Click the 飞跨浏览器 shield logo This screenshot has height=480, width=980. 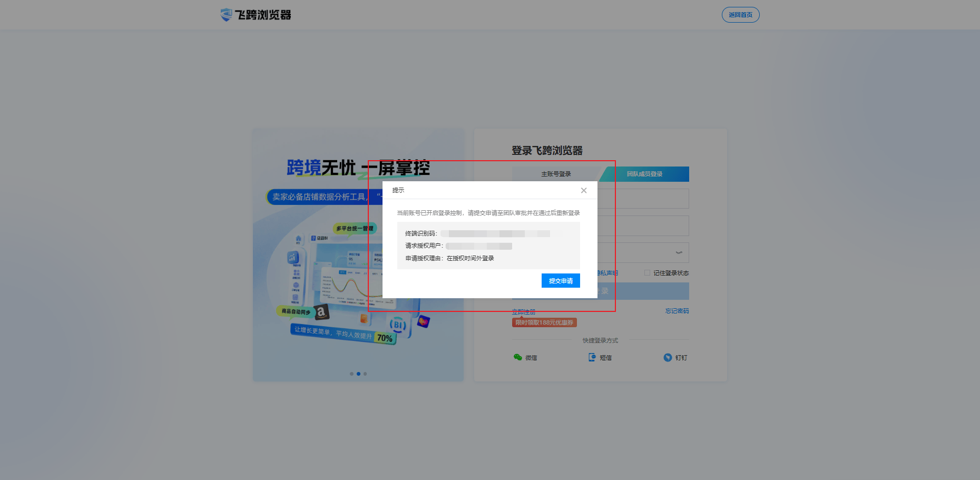(x=226, y=15)
